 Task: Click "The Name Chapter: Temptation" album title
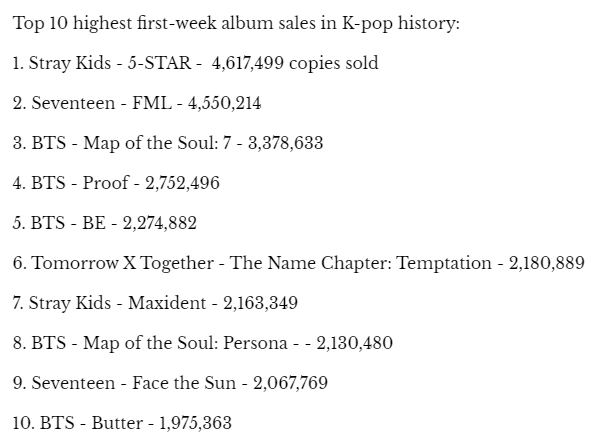[x=361, y=263]
